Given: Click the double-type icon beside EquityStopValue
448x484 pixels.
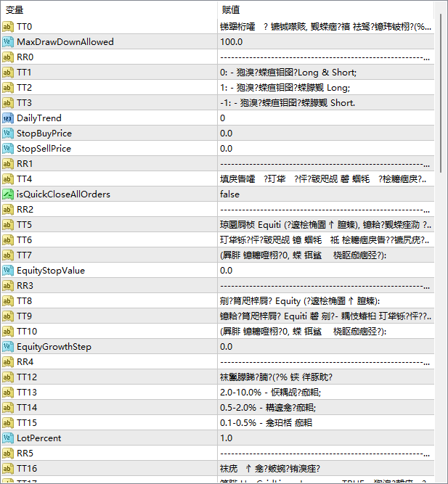Looking at the screenshot, I should click(8, 271).
